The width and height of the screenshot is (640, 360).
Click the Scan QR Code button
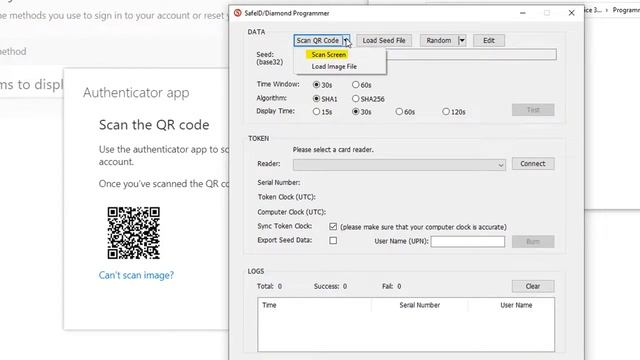[x=318, y=40]
